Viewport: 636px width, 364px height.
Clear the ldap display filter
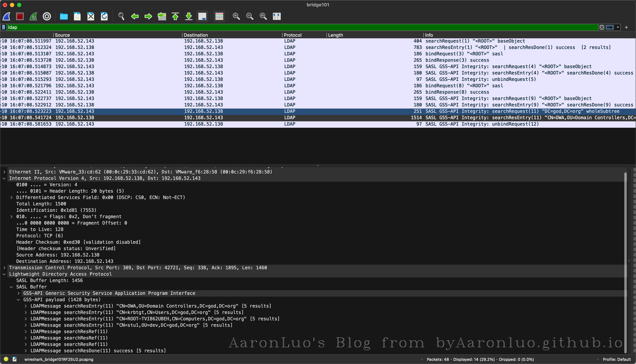click(x=602, y=27)
